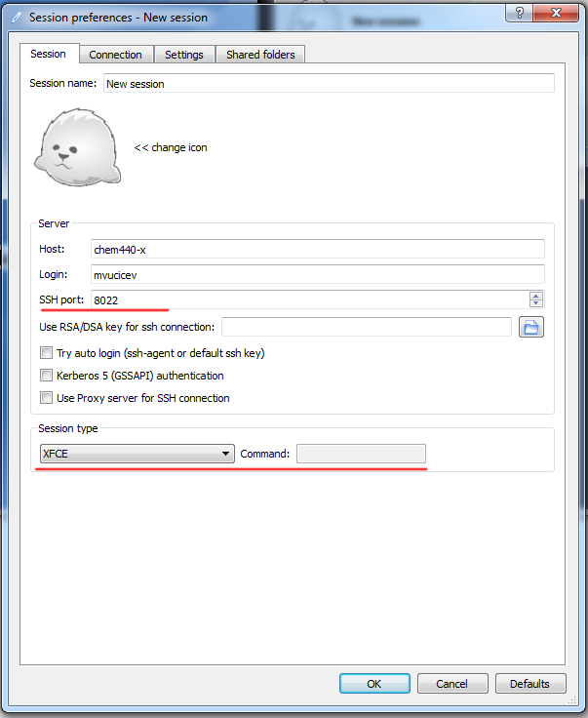The image size is (588, 718).
Task: Increase SSH port with up arrow
Action: point(535,296)
